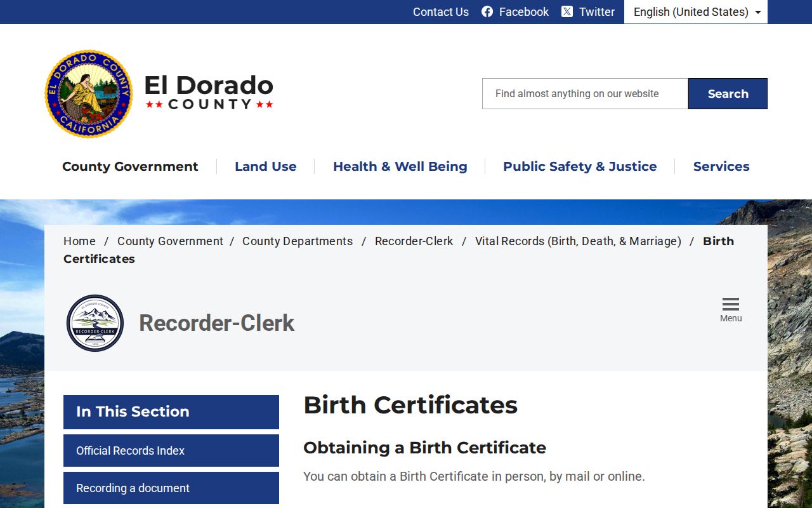
Task: Click the text 'You can obtain a Birth Certificate in person'
Action: coord(424,476)
